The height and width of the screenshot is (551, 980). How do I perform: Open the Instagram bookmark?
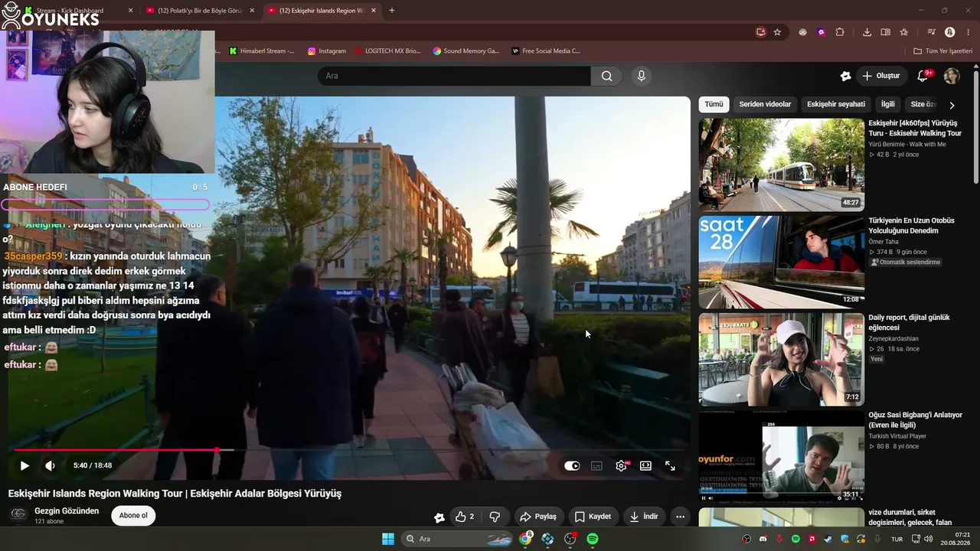click(x=327, y=51)
